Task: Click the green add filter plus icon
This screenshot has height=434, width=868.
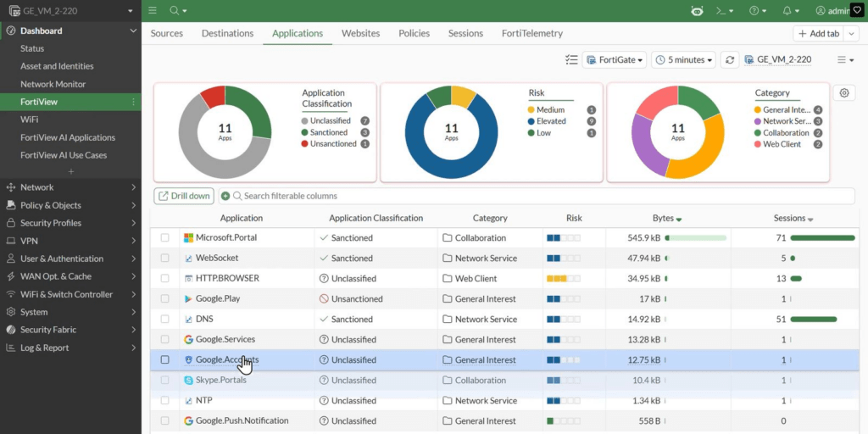Action: click(225, 196)
